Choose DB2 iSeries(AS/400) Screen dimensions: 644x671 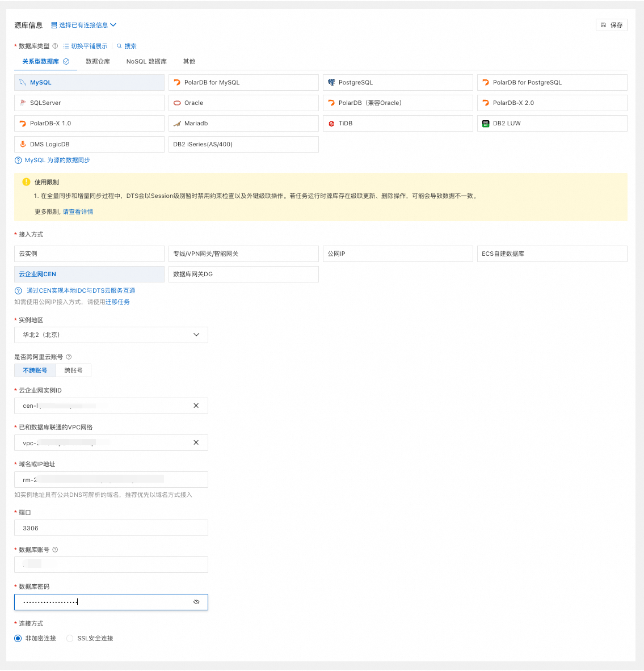[x=243, y=144]
